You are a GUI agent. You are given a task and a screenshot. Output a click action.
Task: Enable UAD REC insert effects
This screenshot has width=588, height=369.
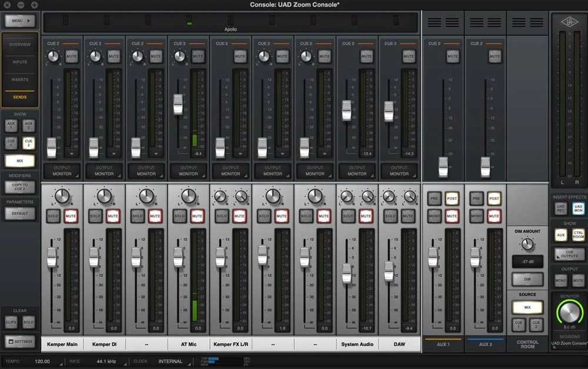560,208
